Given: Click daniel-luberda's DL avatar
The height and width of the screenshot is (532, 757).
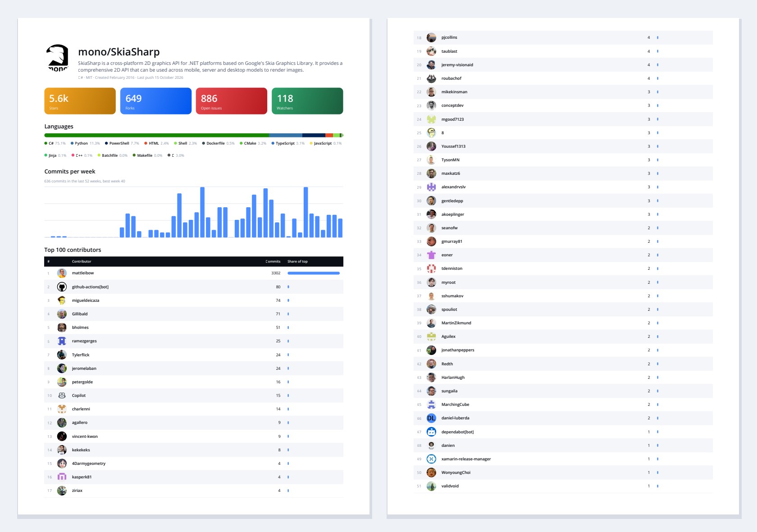Looking at the screenshot, I should pos(431,418).
